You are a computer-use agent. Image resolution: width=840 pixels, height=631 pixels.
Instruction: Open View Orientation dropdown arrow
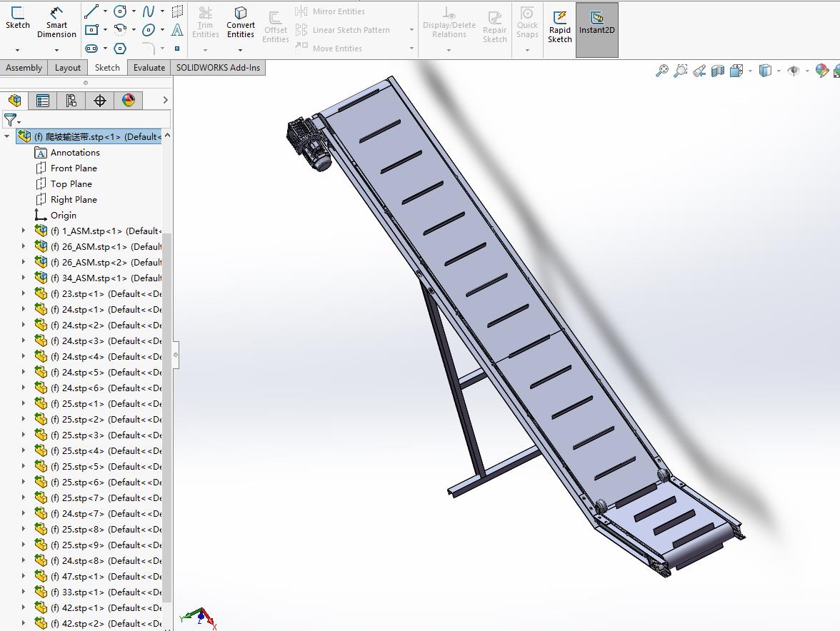pos(750,71)
